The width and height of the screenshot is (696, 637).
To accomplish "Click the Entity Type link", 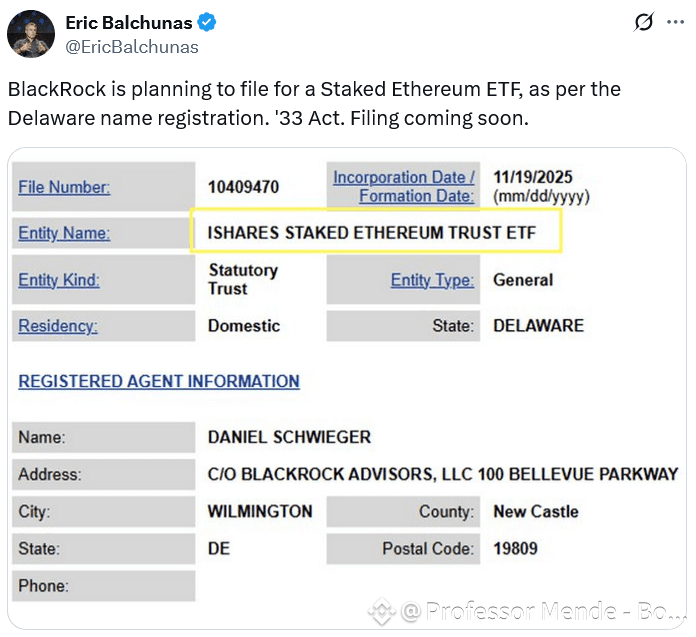I will [x=432, y=280].
